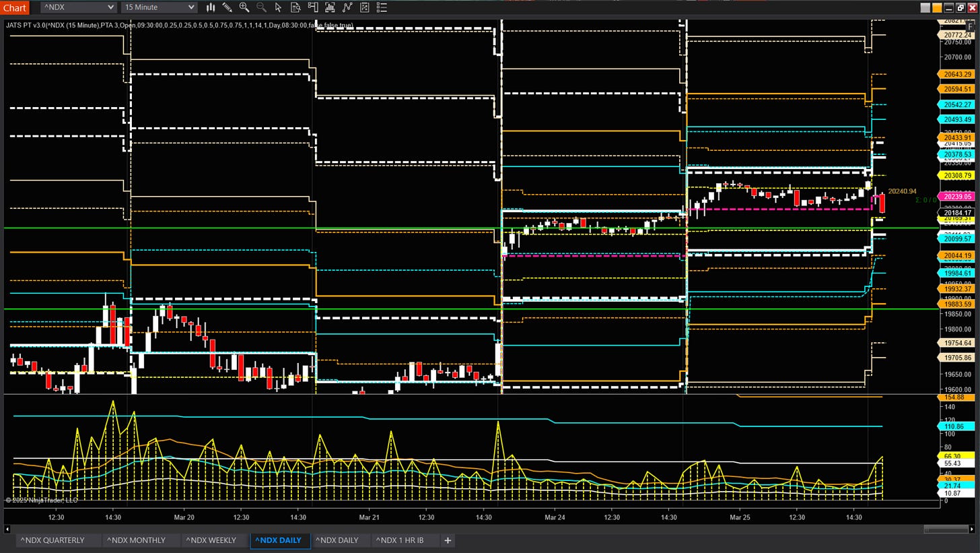Image resolution: width=980 pixels, height=553 pixels.
Task: Click the orange 20044.19 price label
Action: coord(956,255)
